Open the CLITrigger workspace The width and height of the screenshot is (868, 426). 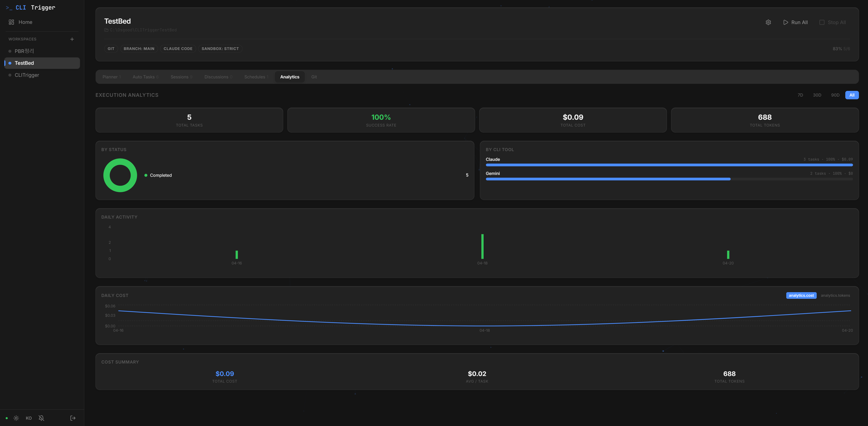pyautogui.click(x=42, y=75)
